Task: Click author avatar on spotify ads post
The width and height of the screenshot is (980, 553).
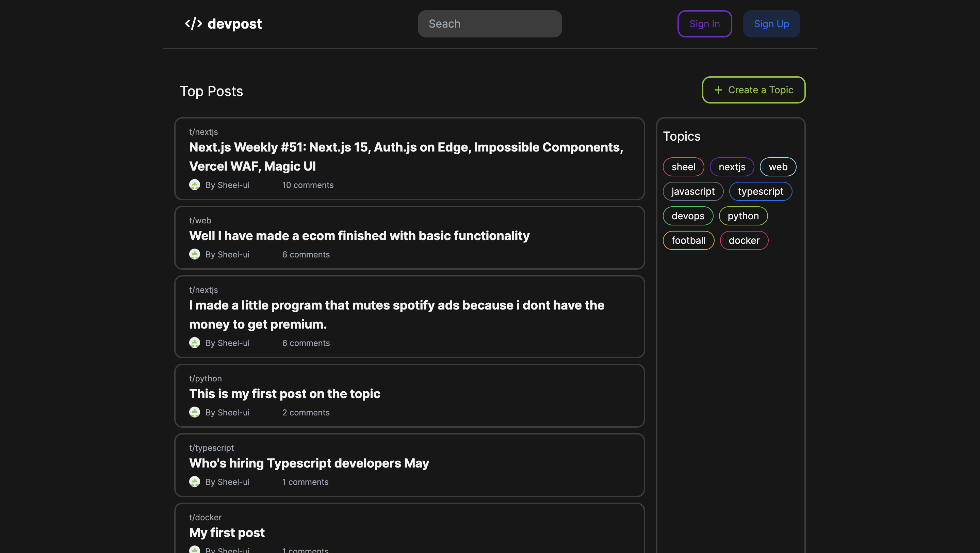Action: coord(194,343)
